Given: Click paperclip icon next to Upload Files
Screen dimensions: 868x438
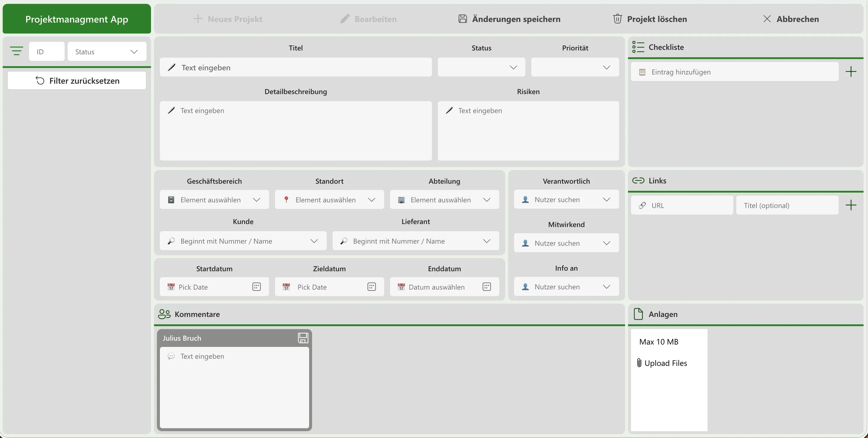Looking at the screenshot, I should click(x=639, y=362).
